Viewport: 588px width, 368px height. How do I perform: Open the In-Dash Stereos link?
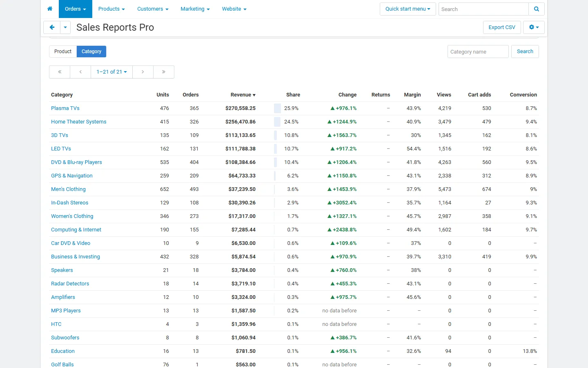click(69, 203)
